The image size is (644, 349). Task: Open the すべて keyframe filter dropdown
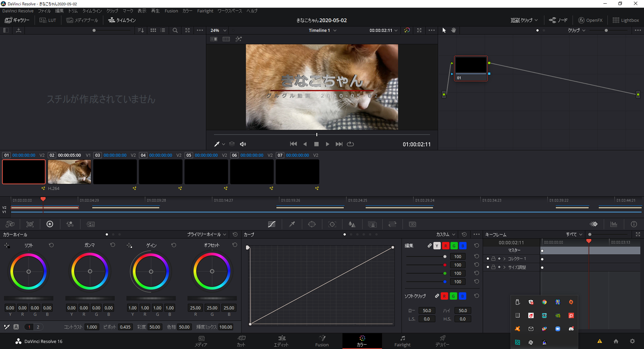click(574, 235)
